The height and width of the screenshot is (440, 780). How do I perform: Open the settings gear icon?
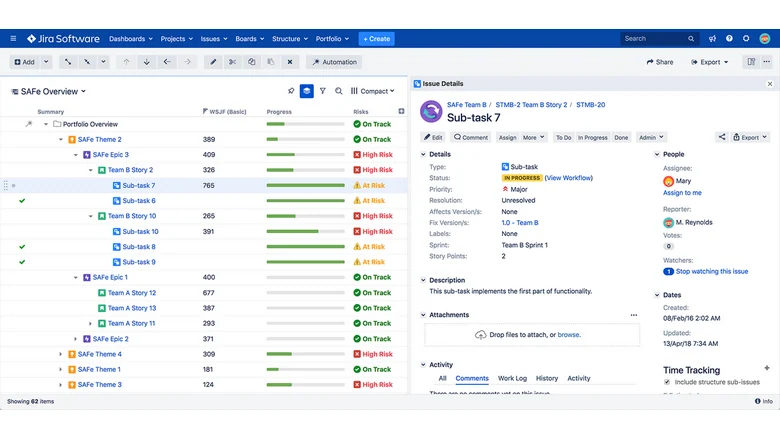(746, 38)
